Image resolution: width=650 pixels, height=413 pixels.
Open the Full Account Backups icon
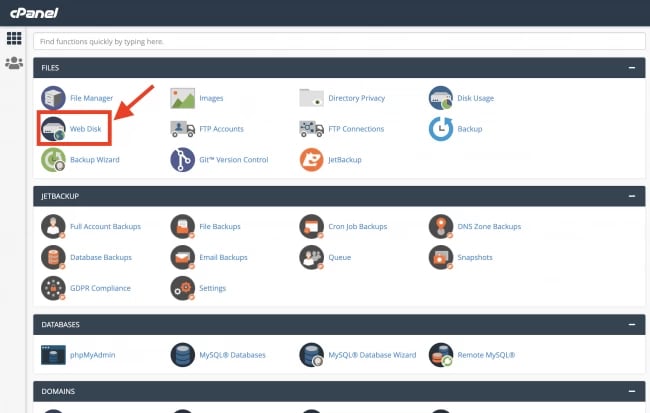[53, 226]
